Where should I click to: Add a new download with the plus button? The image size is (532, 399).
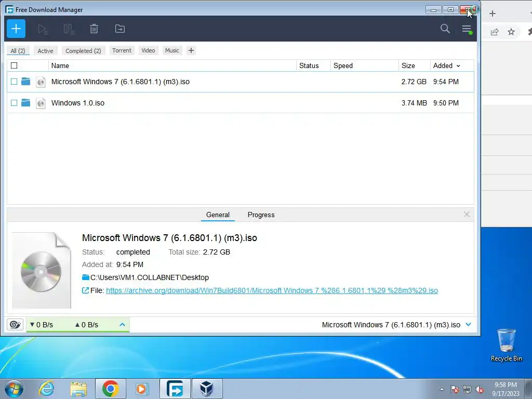tap(16, 29)
